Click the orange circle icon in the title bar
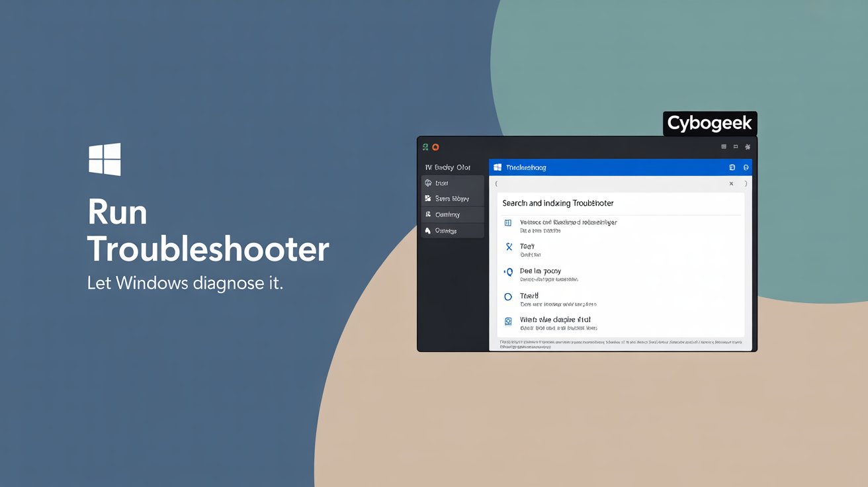The width and height of the screenshot is (868, 487). click(x=435, y=147)
